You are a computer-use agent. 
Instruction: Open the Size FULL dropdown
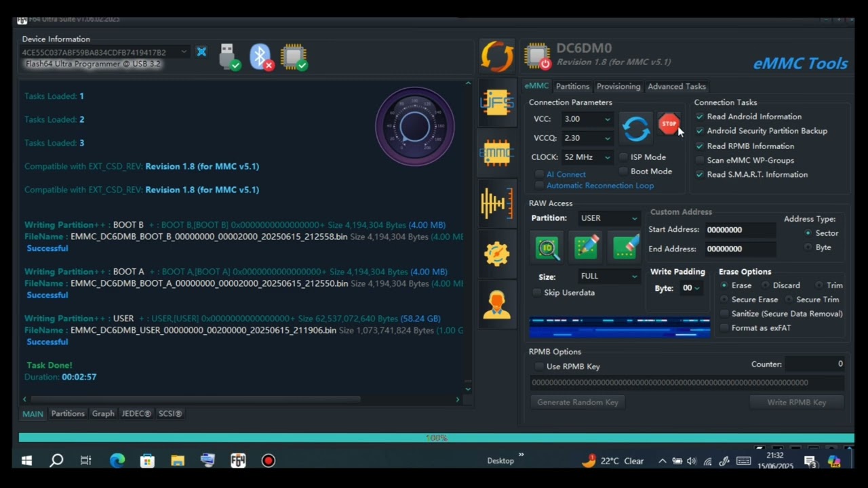(x=608, y=277)
